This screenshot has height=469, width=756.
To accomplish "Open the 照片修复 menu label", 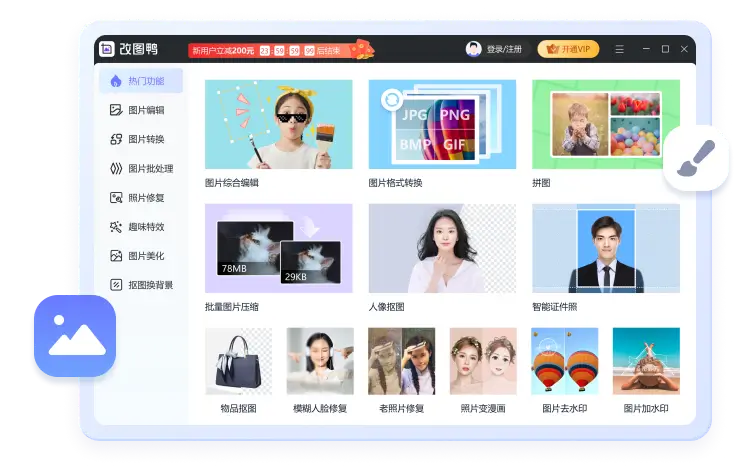I will (x=146, y=198).
